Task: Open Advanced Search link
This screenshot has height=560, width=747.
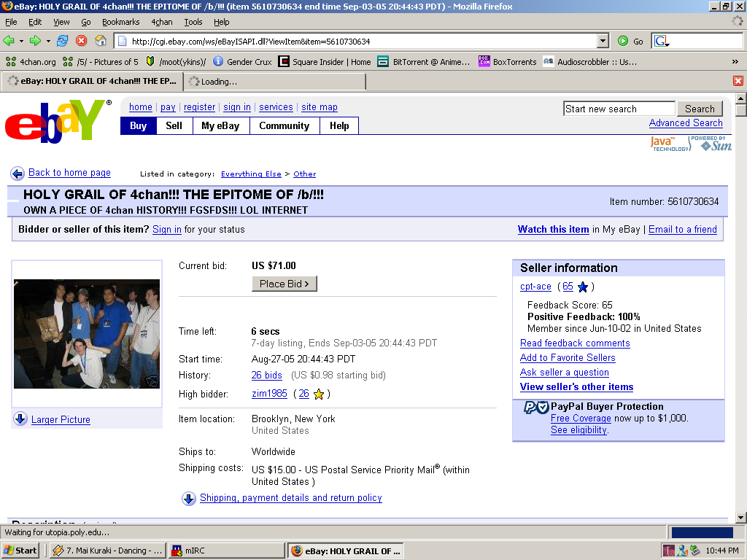Action: (x=686, y=122)
